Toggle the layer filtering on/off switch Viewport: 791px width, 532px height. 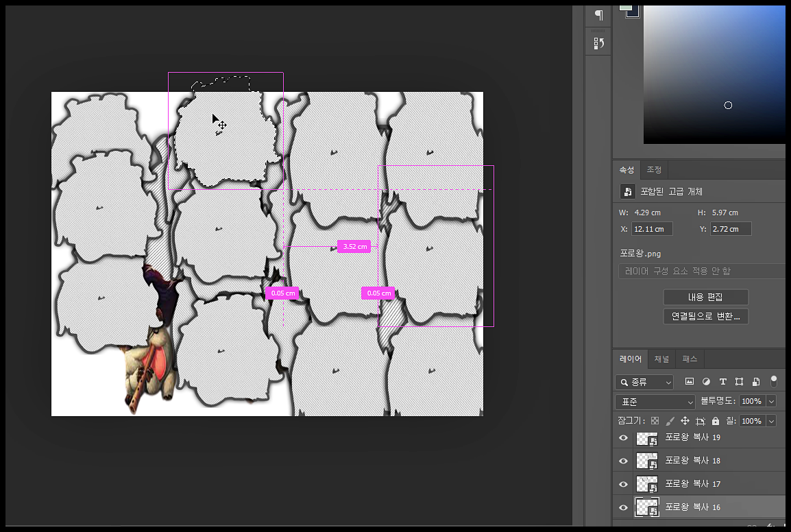click(x=773, y=381)
